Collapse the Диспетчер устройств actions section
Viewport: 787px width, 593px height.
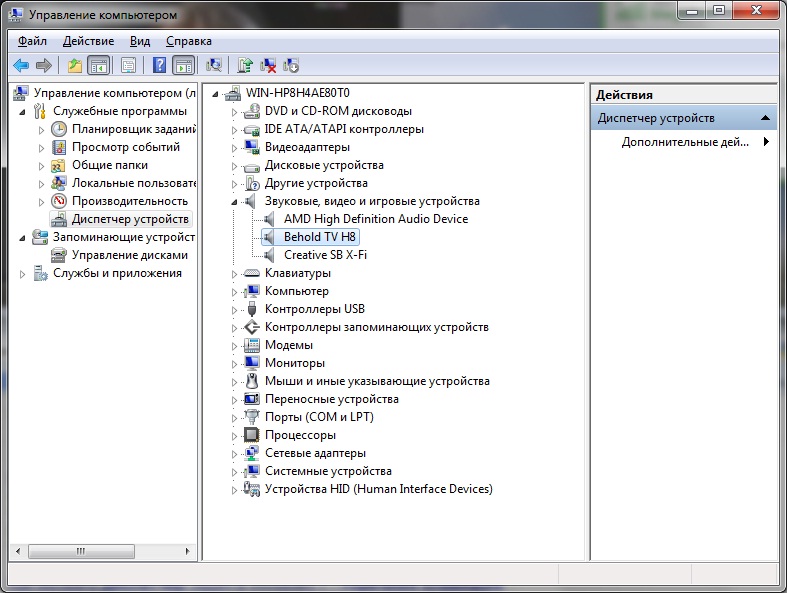(x=766, y=118)
